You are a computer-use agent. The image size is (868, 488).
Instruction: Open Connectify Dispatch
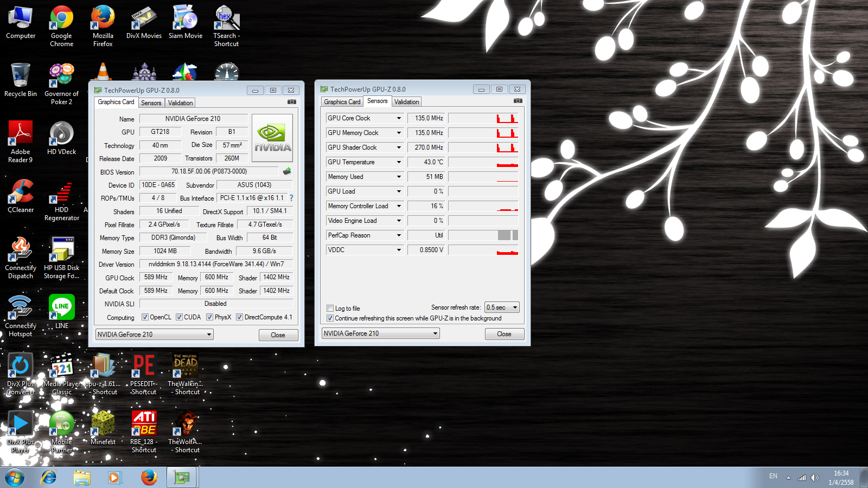pos(21,258)
